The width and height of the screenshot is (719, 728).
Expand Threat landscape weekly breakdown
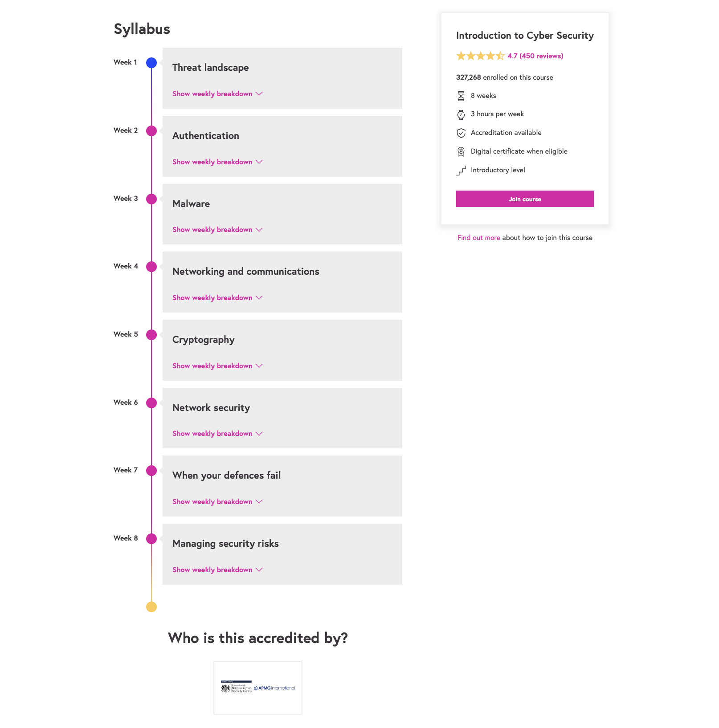click(217, 94)
